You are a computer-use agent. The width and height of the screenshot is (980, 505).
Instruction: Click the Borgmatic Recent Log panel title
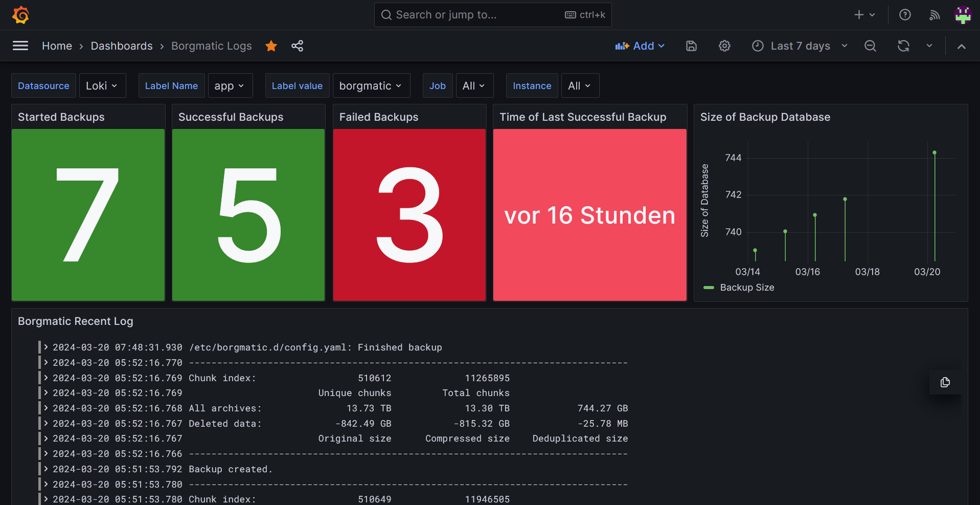(x=76, y=321)
